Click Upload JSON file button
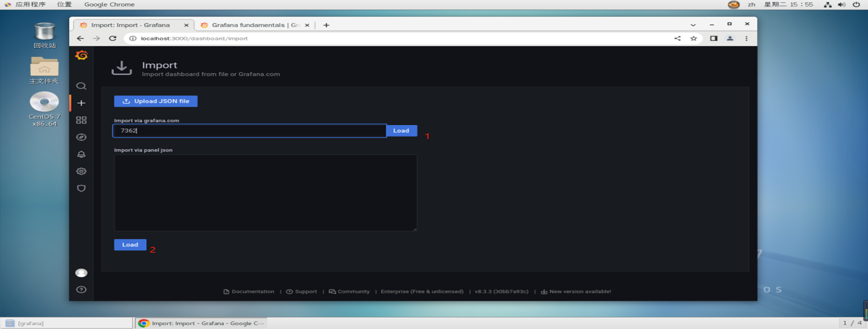 [156, 101]
